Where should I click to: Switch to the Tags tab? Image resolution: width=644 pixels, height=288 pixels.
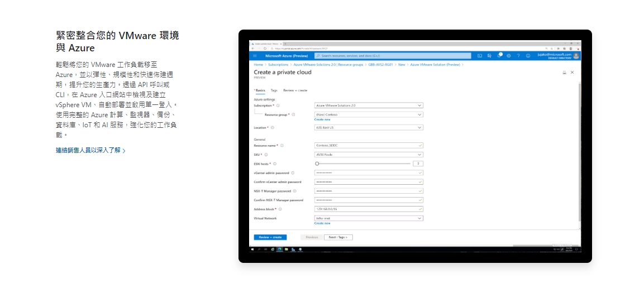pyautogui.click(x=274, y=90)
